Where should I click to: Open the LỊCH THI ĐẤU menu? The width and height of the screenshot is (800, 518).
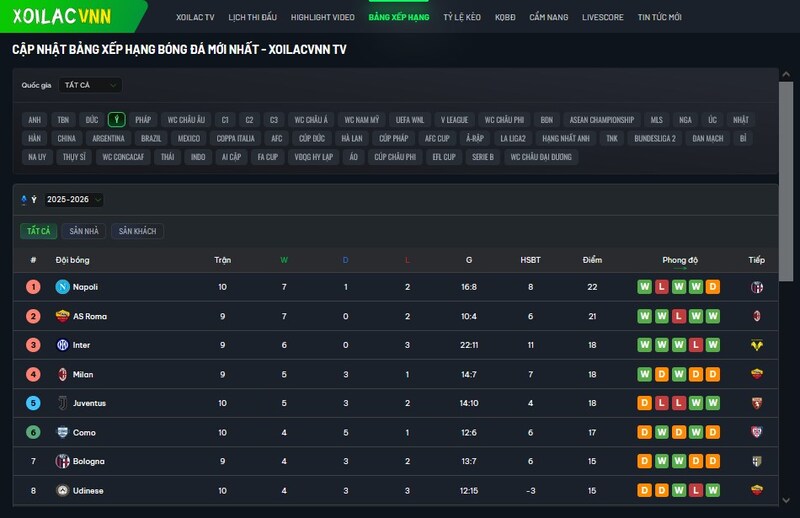[x=252, y=18]
